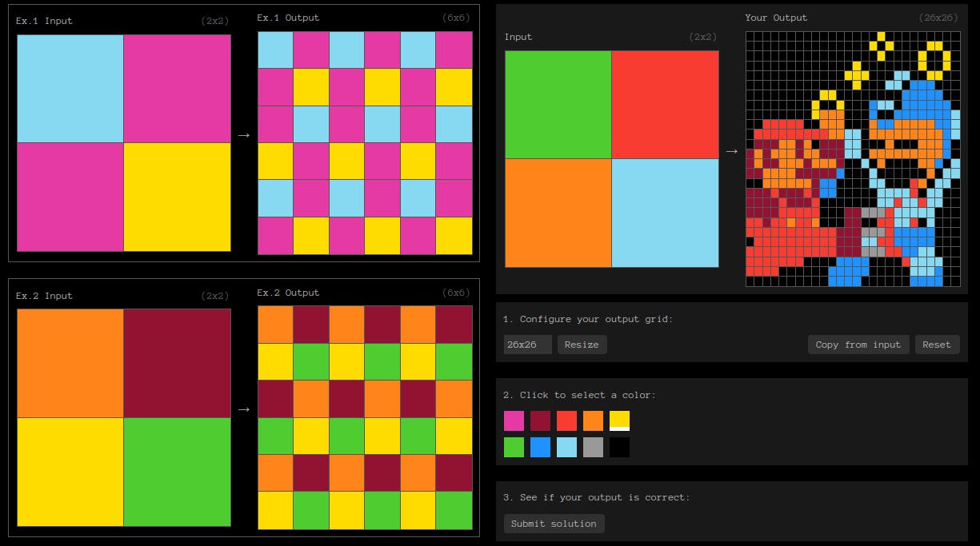
Task: Pick the black color swatch
Action: point(619,447)
